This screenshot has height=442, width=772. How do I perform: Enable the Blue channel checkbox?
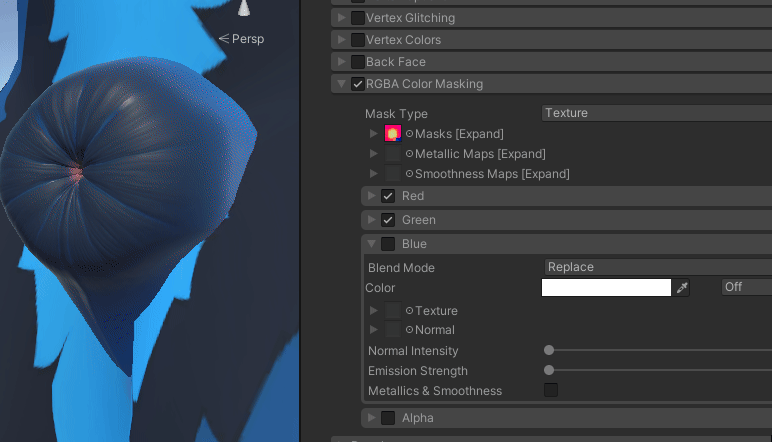click(x=388, y=244)
